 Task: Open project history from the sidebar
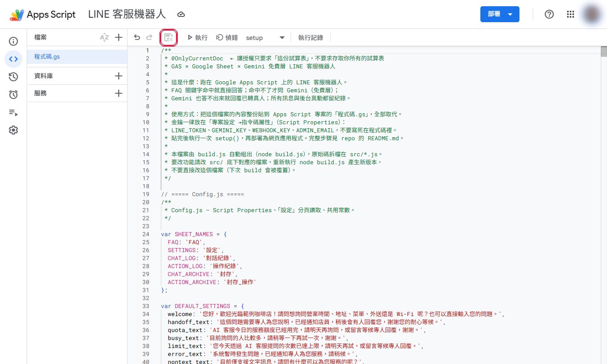13,77
